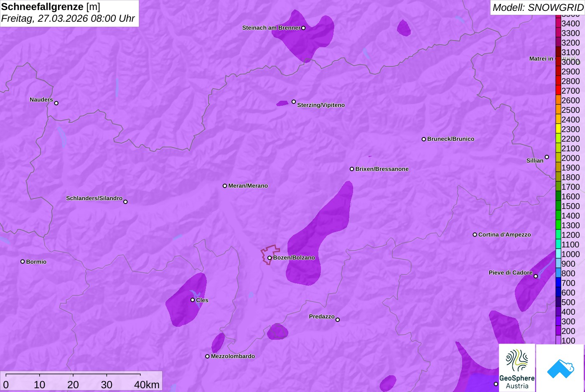585x392 pixels.
Task: Click the Pieve di Cadore label
Action: pos(511,272)
